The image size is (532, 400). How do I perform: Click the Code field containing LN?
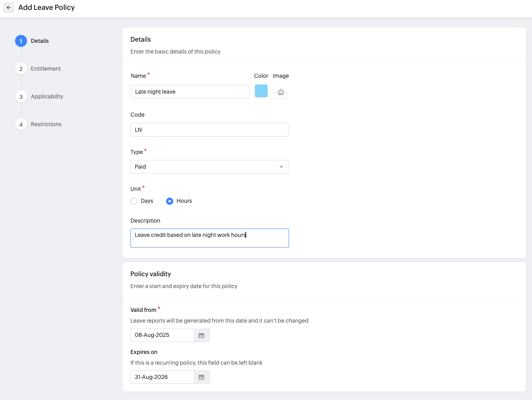point(209,130)
